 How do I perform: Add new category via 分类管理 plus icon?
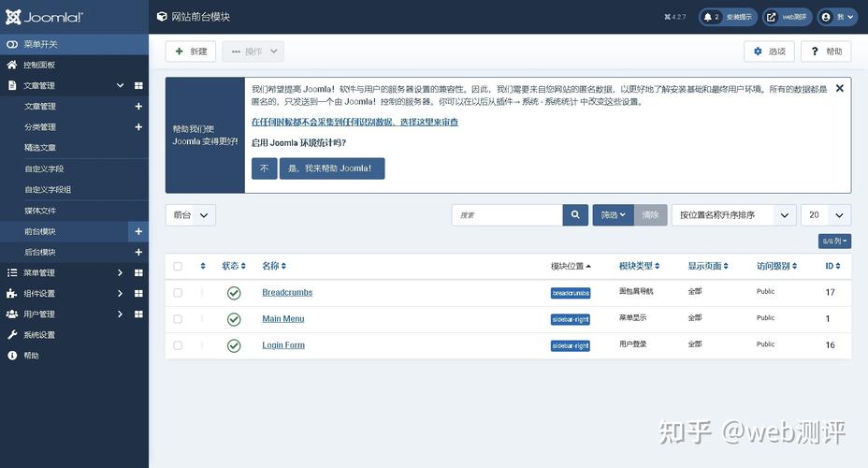point(138,127)
